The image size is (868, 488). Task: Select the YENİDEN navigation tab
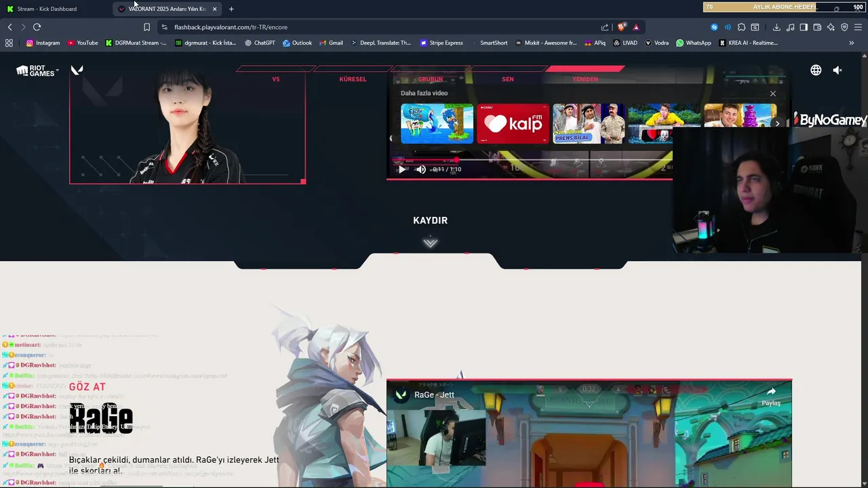click(585, 79)
